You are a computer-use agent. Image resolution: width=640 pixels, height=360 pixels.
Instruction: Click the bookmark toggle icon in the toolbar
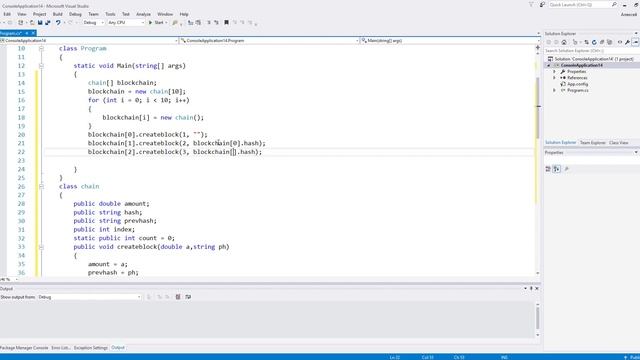pos(227,23)
